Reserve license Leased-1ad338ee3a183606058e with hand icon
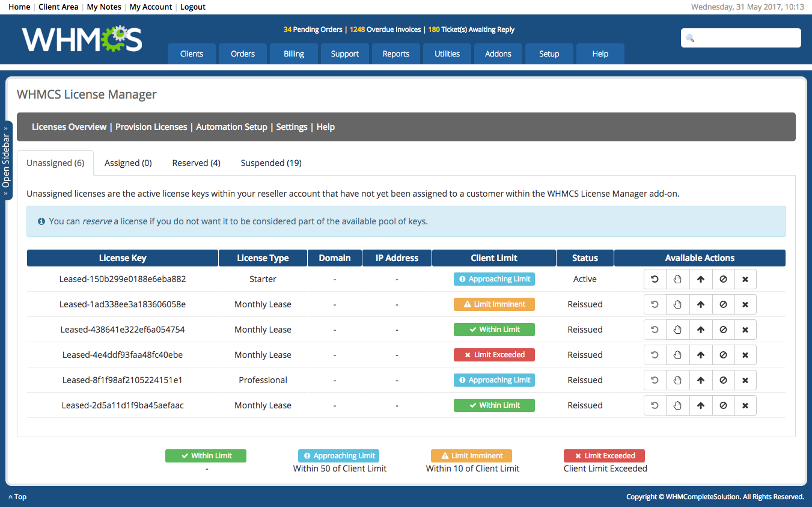 [678, 304]
